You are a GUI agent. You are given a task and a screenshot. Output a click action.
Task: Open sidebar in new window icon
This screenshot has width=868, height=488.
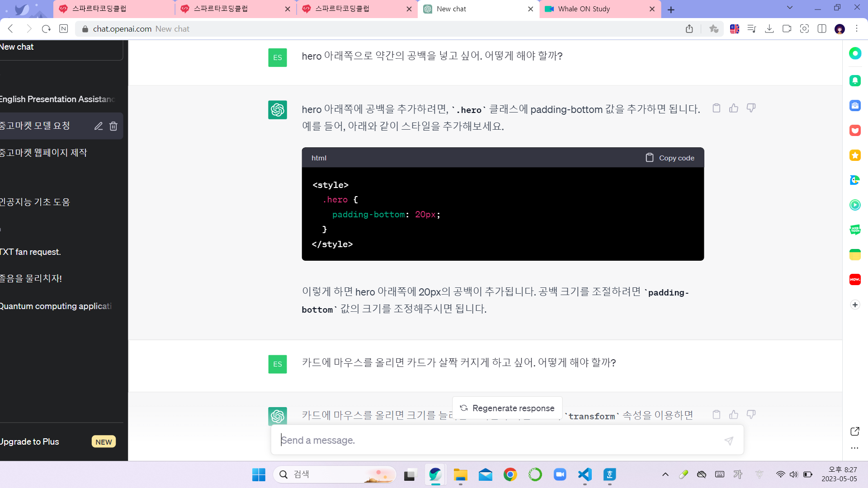(854, 432)
